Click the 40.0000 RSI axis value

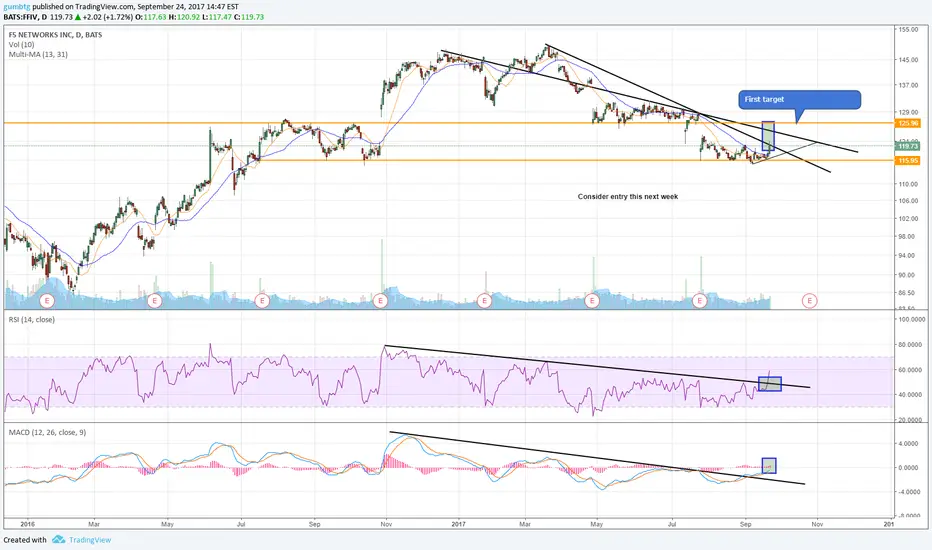pos(910,395)
